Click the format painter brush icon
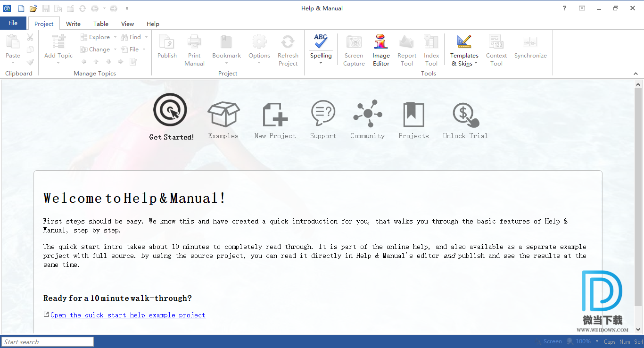This screenshot has width=644, height=348. 30,62
